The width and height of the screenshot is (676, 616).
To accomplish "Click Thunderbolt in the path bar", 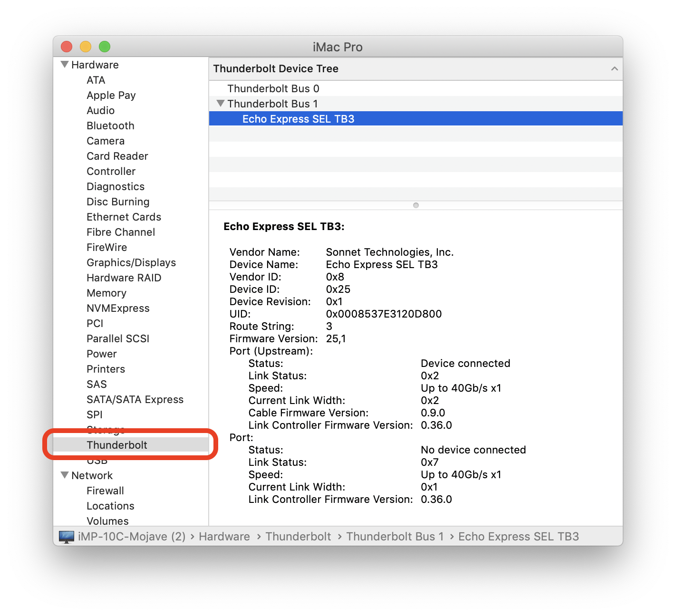I will pos(298,537).
